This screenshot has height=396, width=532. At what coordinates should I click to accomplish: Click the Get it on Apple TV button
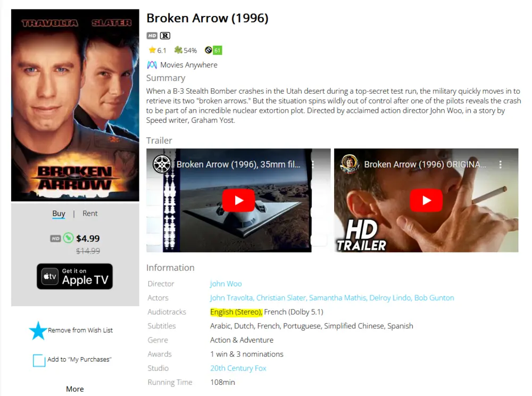point(74,276)
